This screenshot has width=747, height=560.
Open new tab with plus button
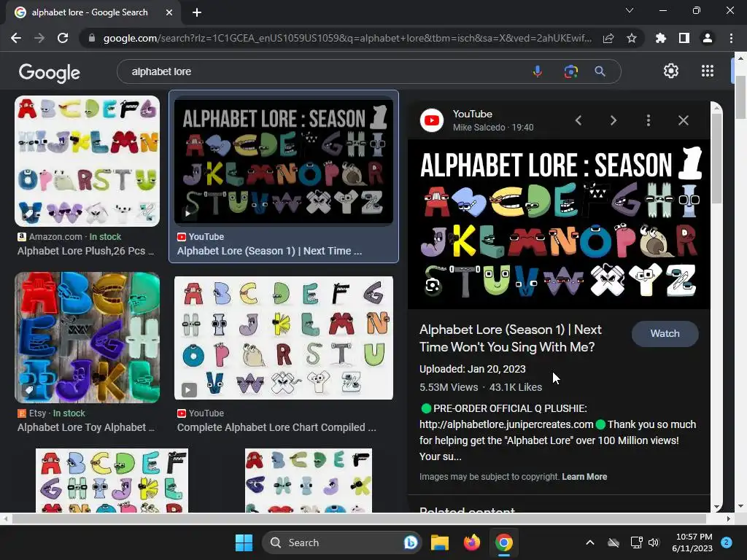(197, 12)
